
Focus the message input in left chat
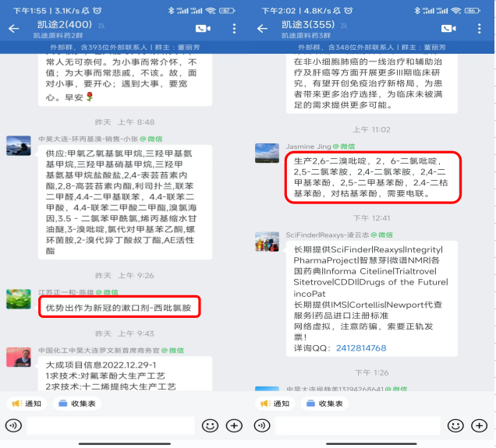pos(111,425)
